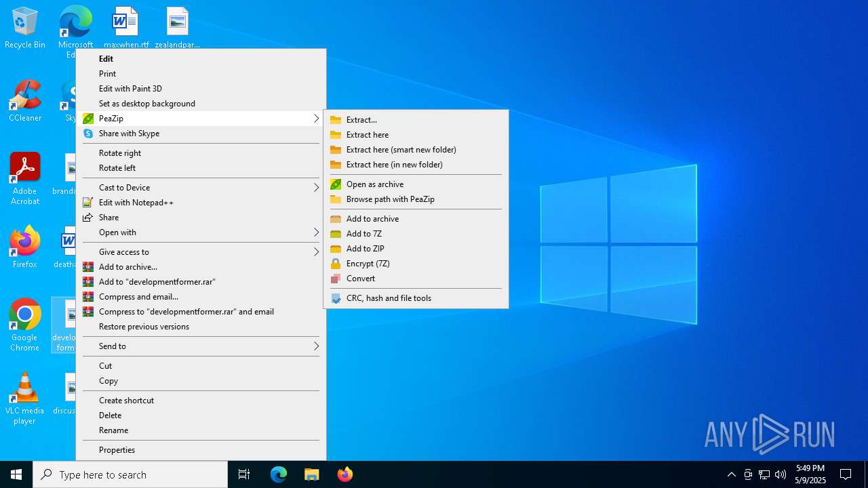Click the taskbar clock showing 5:49 PM
The image size is (868, 488).
coord(811,474)
